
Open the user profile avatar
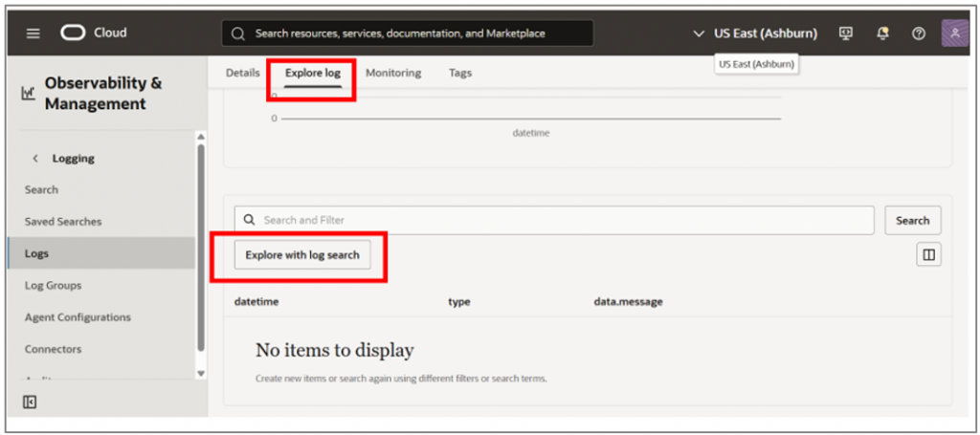(x=955, y=33)
